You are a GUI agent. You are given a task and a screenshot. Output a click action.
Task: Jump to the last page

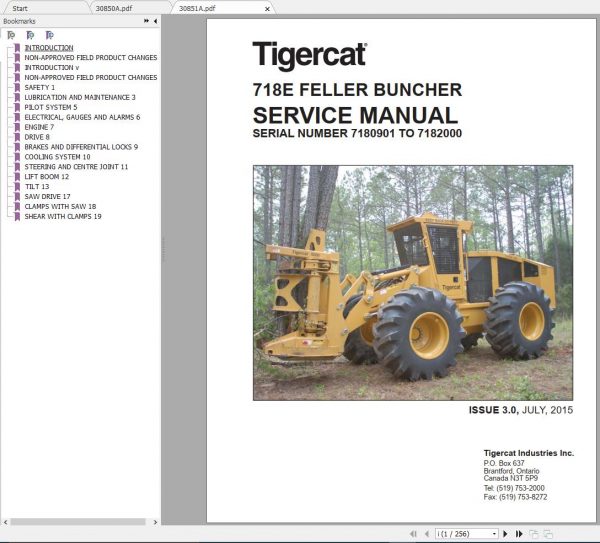(x=519, y=533)
